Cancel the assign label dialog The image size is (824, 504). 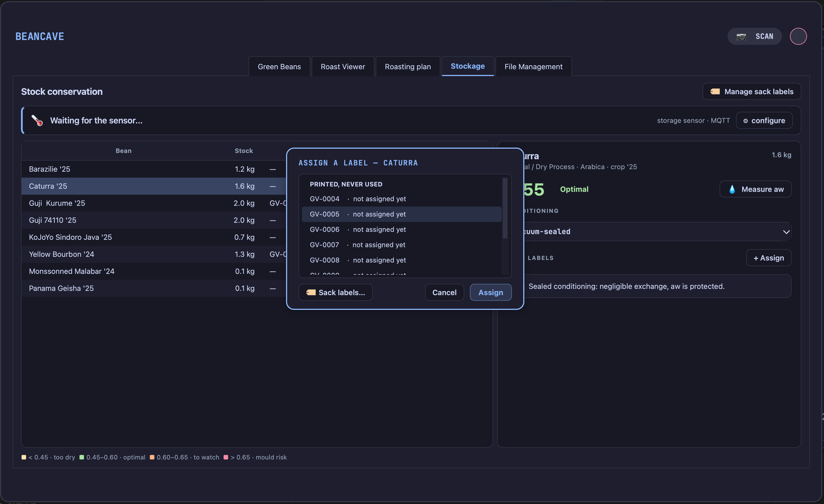click(x=444, y=292)
